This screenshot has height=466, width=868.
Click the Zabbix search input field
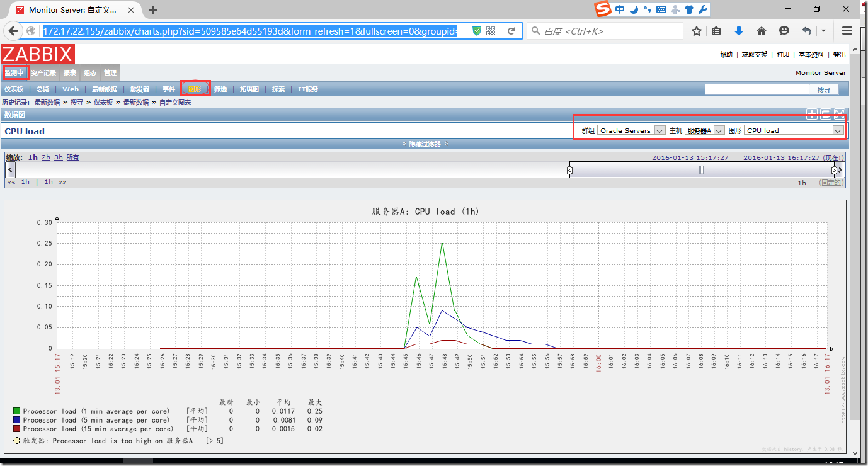tap(757, 90)
